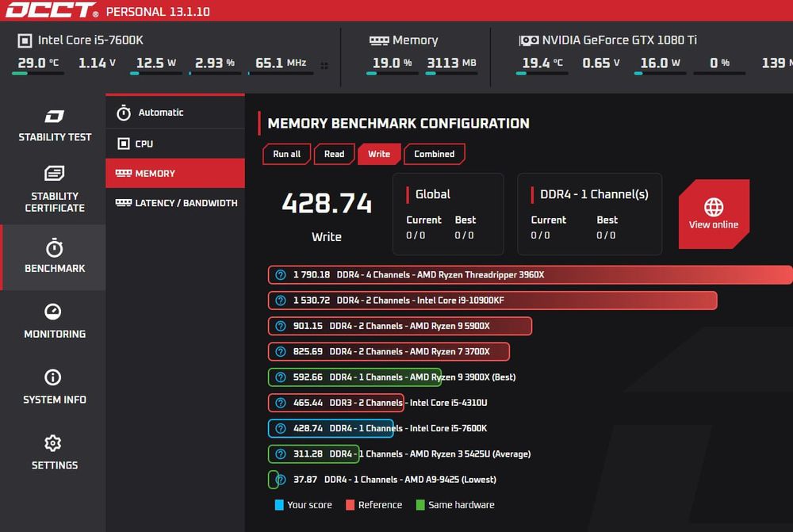Open the DDR4 - 1 Channel(s) score card
Image resolution: width=793 pixels, height=532 pixels.
point(590,214)
